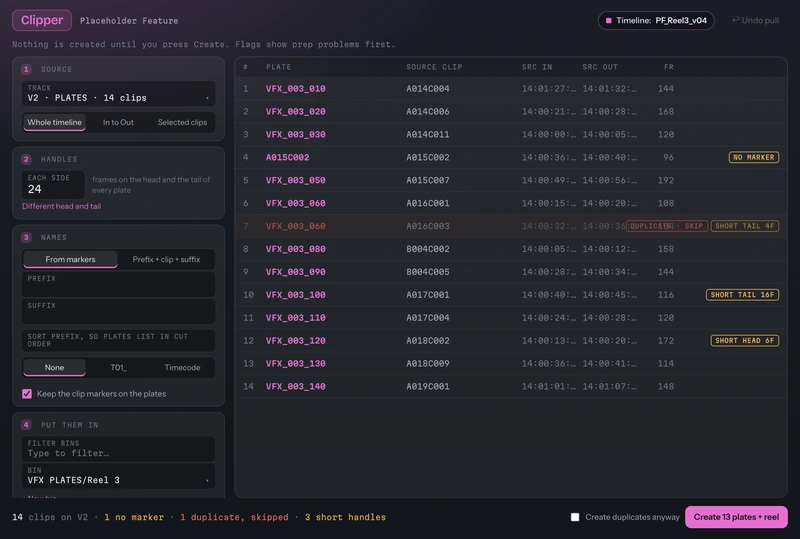Click step 4 Put Them In badge

27,425
